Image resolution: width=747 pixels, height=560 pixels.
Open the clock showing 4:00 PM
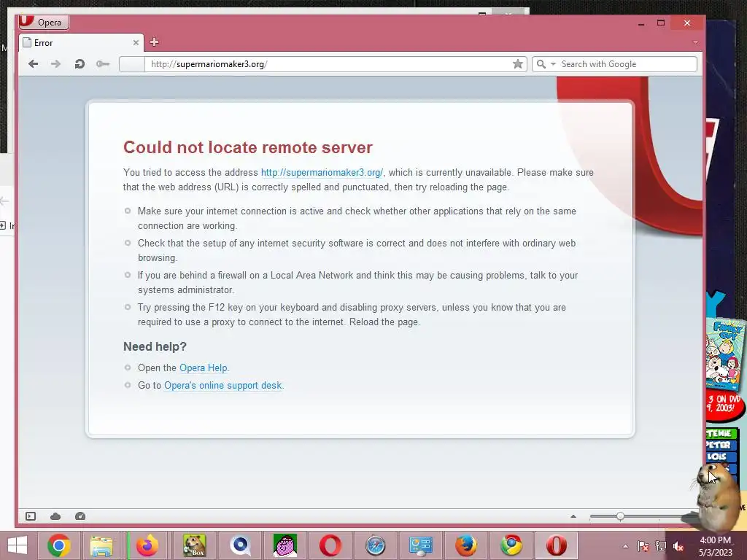pyautogui.click(x=715, y=546)
